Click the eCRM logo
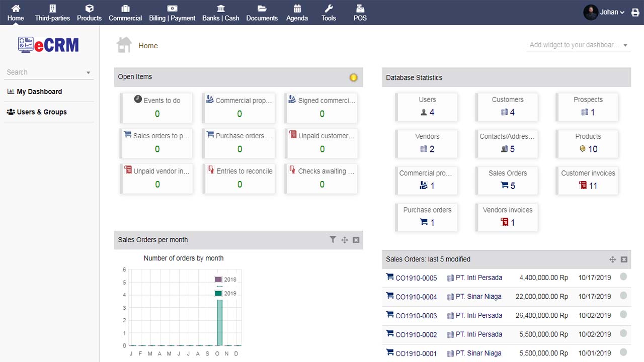Screen dimensions: 644x362 [49, 45]
